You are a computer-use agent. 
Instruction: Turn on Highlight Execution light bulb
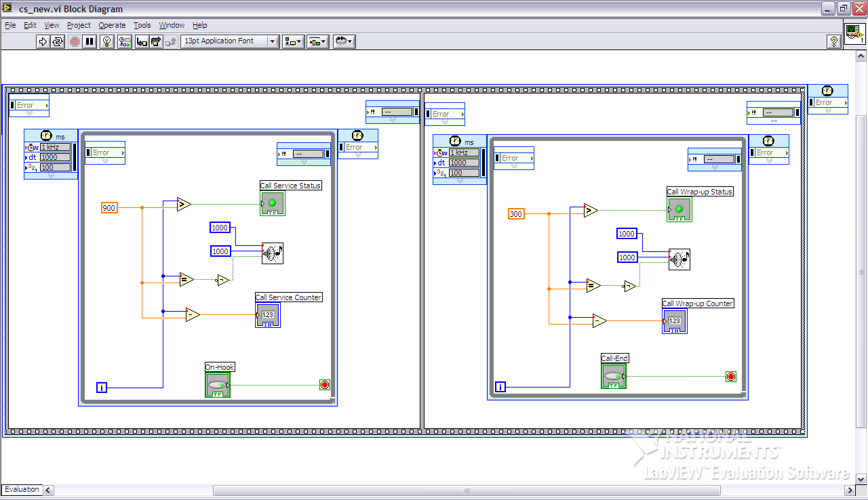point(106,41)
